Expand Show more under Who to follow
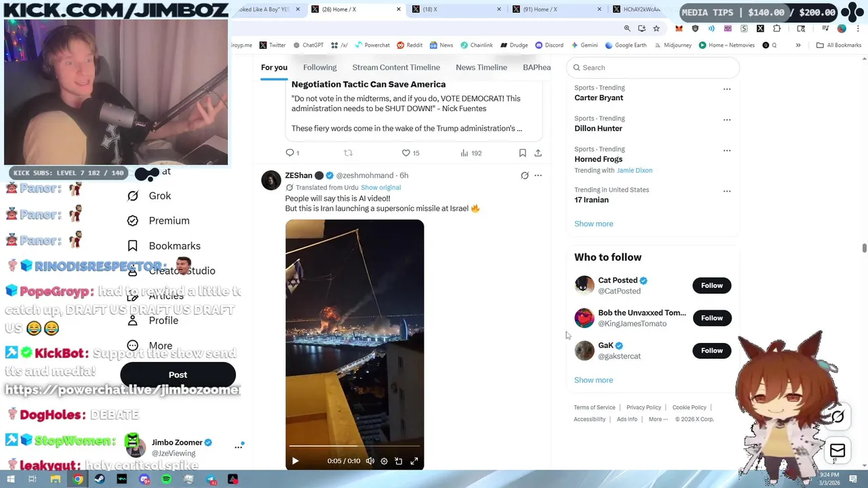The image size is (868, 488). click(x=593, y=380)
